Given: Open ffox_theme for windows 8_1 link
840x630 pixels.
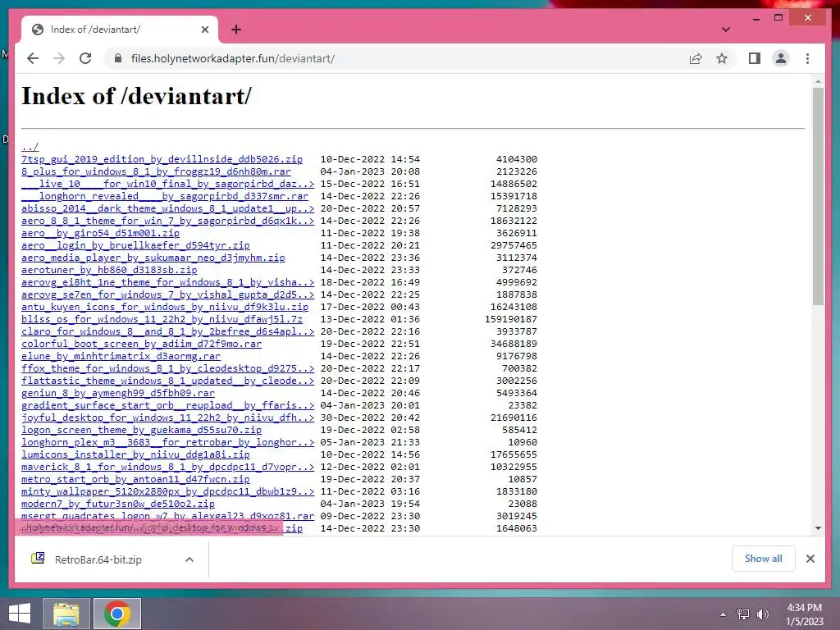Looking at the screenshot, I should tap(167, 368).
